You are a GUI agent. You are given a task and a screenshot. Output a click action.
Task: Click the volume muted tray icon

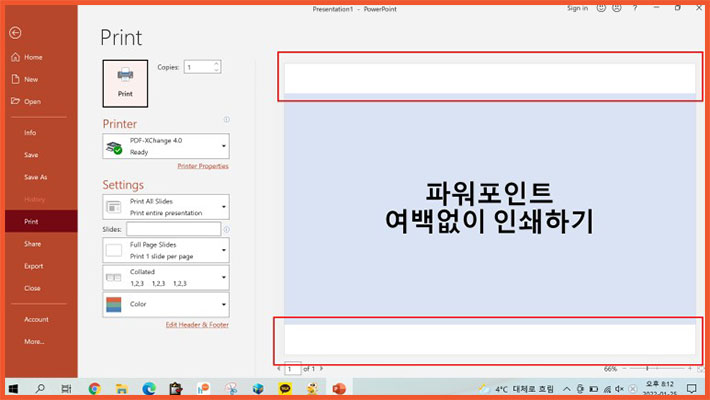click(x=619, y=389)
